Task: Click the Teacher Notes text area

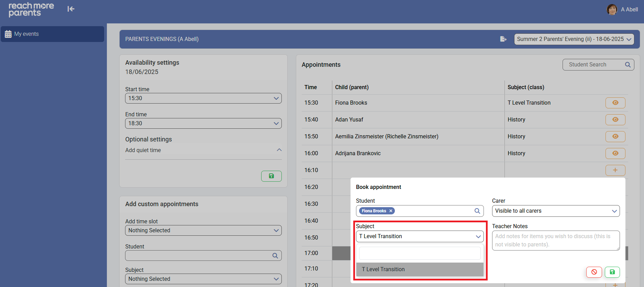Action: (555, 241)
